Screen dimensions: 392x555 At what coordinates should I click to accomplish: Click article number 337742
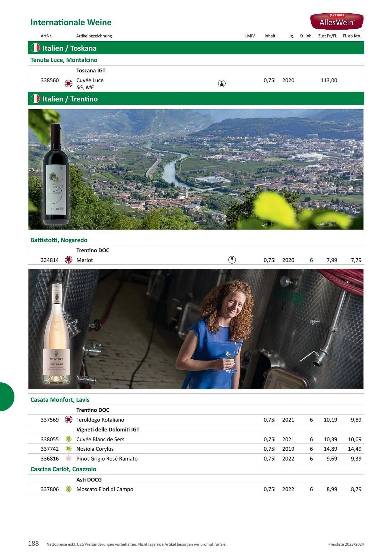[x=50, y=449]
